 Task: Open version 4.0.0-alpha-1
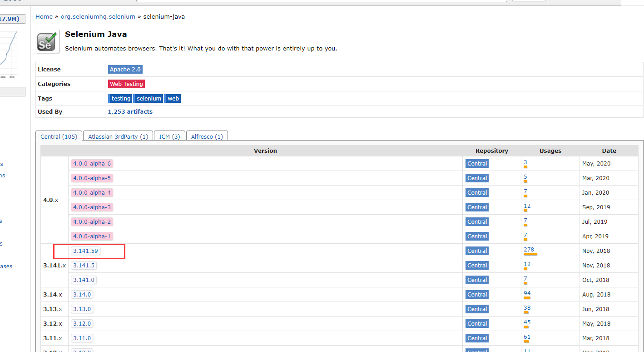[x=92, y=236]
